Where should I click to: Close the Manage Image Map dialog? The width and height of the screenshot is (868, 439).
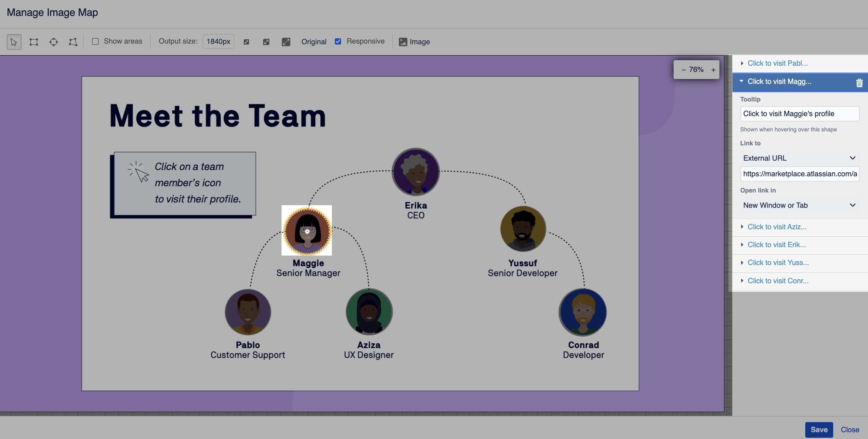tap(849, 430)
